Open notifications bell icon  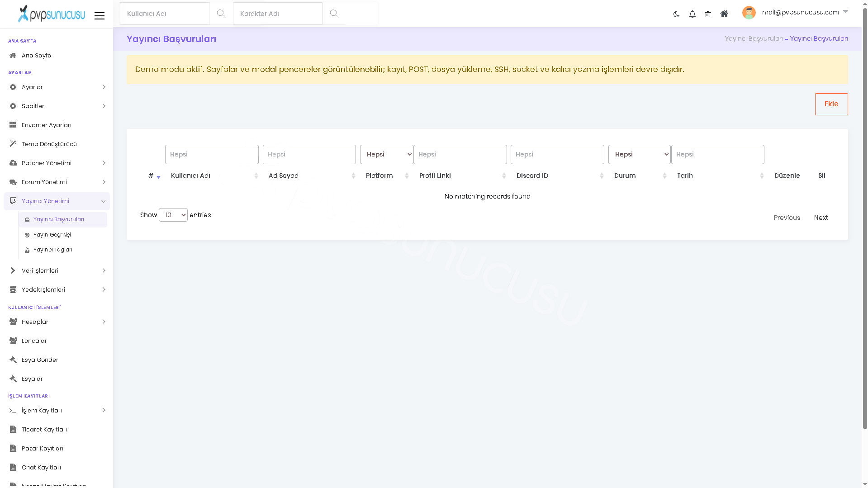692,14
